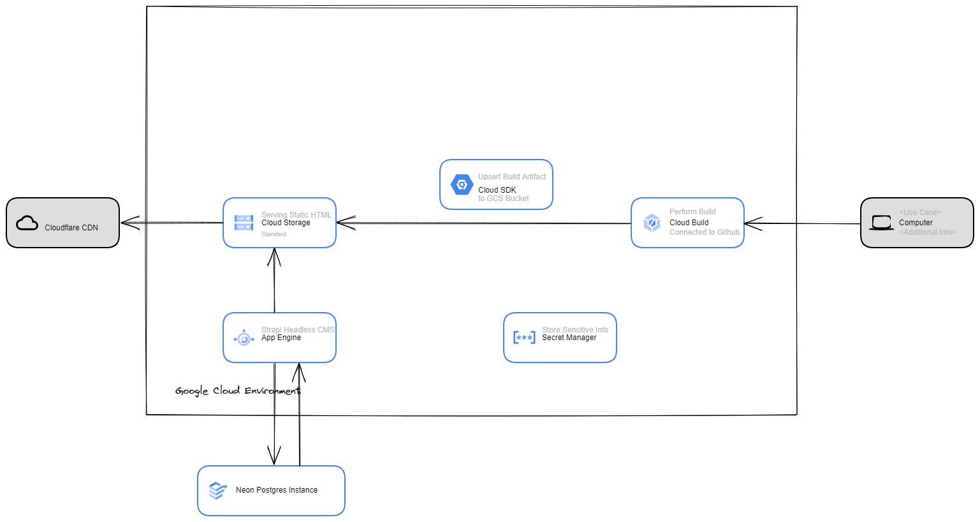Viewport: 980px width, 522px height.
Task: Click the Neon Postgres stacked layers icon
Action: click(217, 490)
